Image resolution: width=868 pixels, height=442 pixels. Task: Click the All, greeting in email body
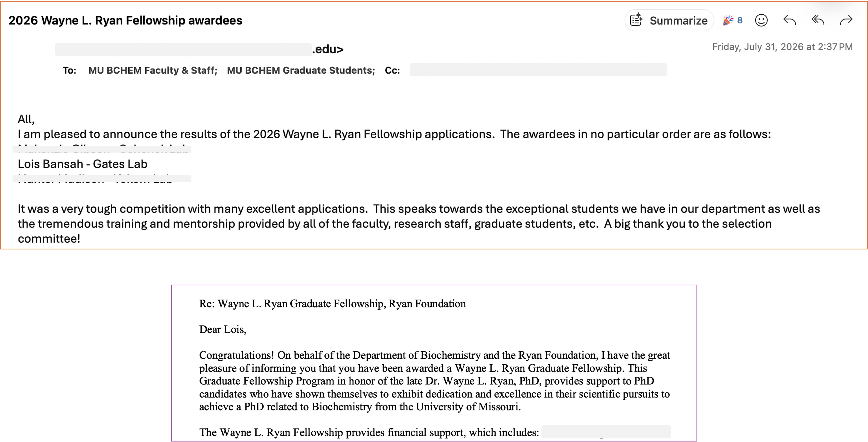[26, 119]
